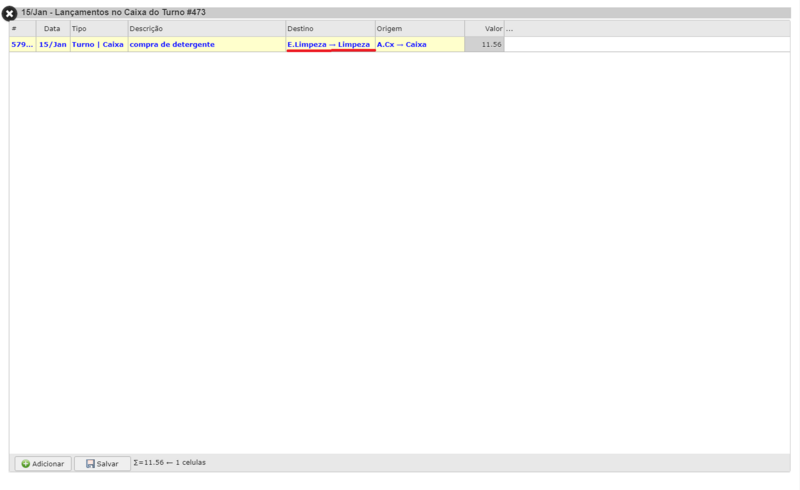
Task: Select the E.Limpeza → Limpeza destination cell
Action: [330, 44]
